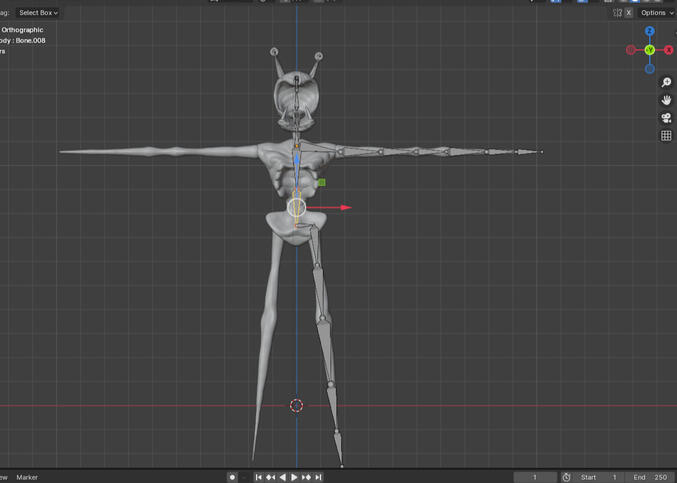
Task: Toggle the camera view icon
Action: tap(666, 118)
